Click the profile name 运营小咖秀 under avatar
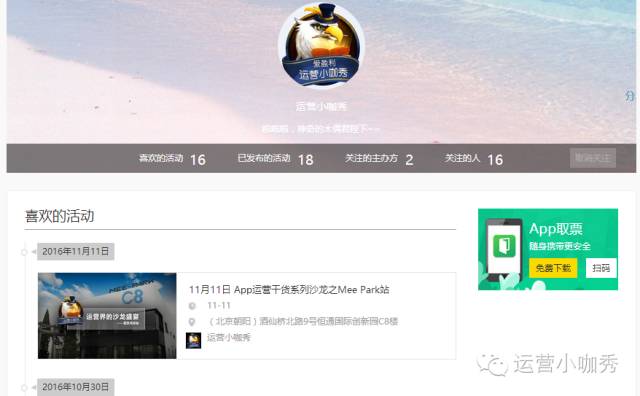This screenshot has width=640, height=396. pyautogui.click(x=321, y=107)
